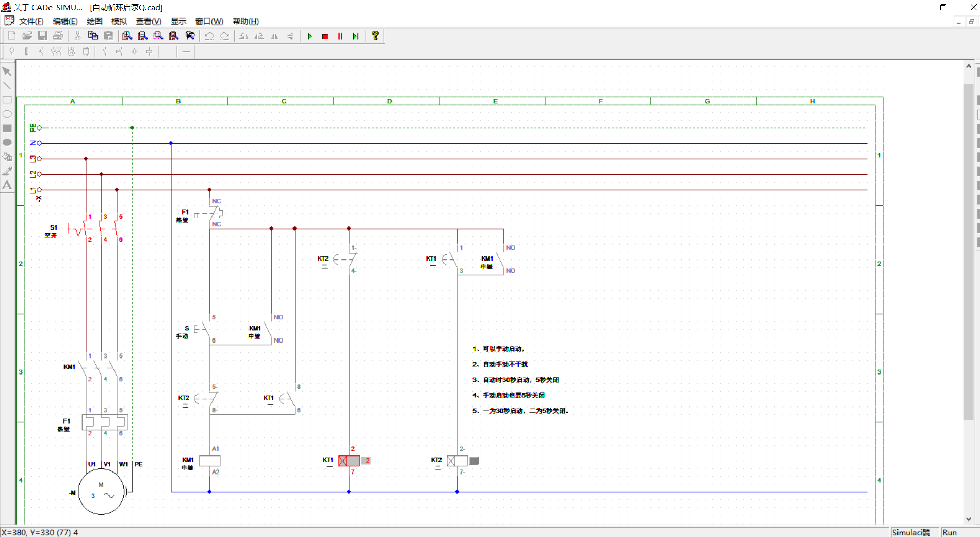Choose the hollow rectangle drawing tool
The width and height of the screenshot is (980, 537).
click(7, 100)
